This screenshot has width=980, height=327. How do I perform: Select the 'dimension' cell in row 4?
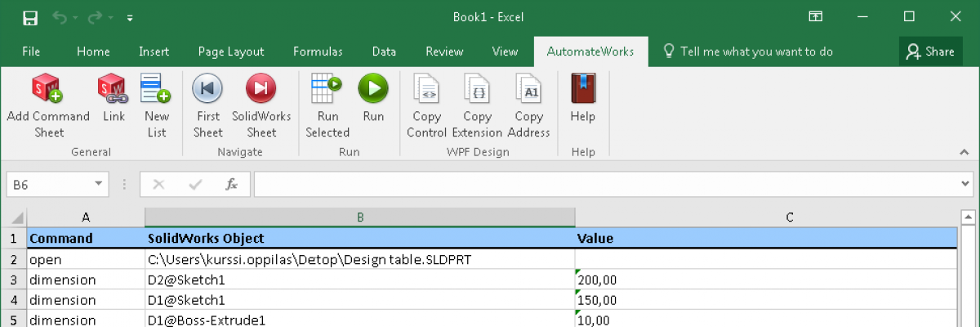point(86,300)
